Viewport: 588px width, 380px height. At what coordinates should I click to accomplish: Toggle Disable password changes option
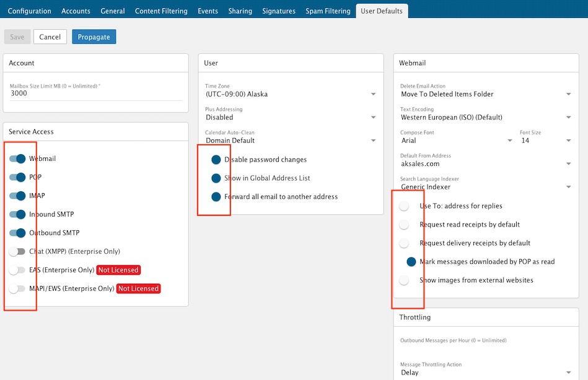(x=214, y=160)
